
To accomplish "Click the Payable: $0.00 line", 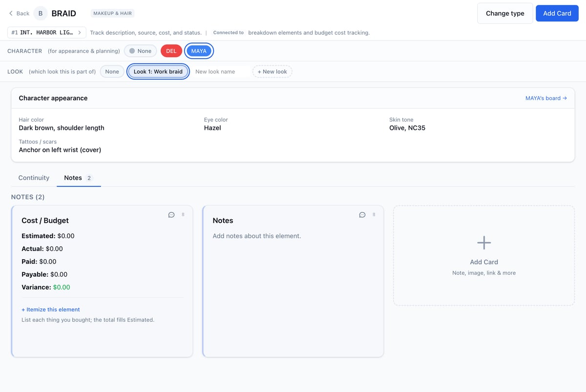I will click(x=44, y=274).
